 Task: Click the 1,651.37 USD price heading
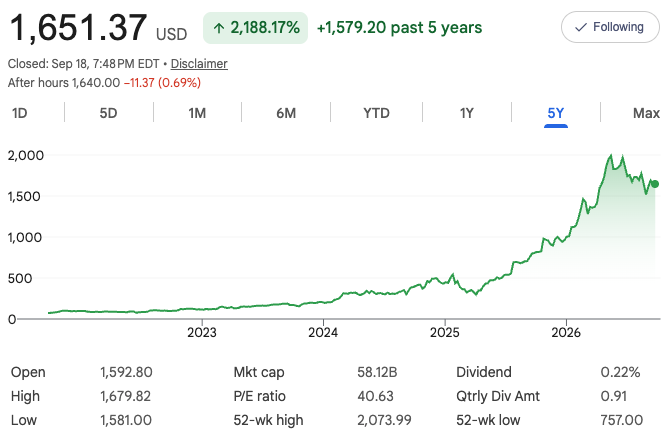coord(98,28)
